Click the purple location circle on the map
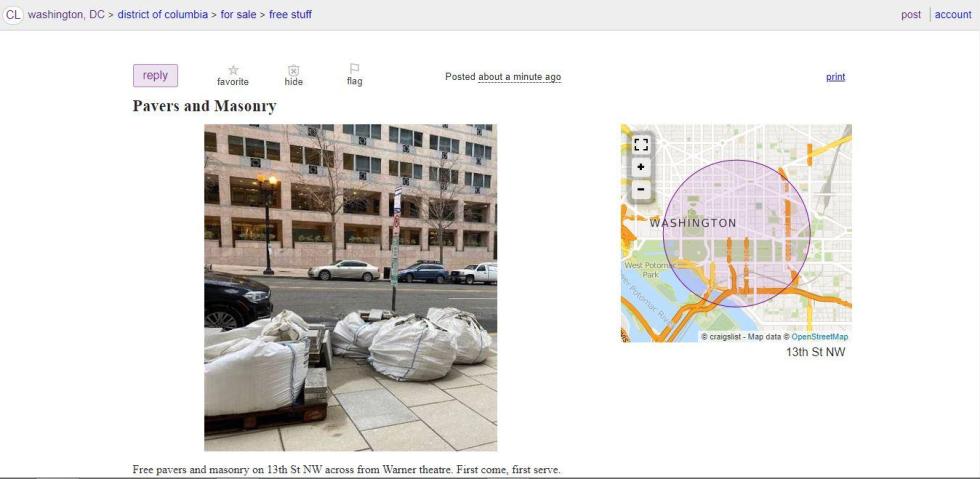 tap(736, 233)
